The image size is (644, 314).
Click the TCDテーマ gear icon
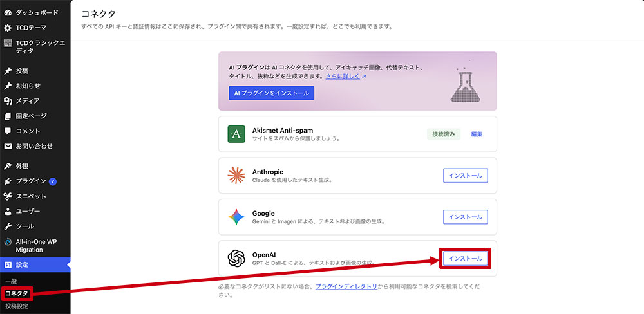[x=7, y=28]
